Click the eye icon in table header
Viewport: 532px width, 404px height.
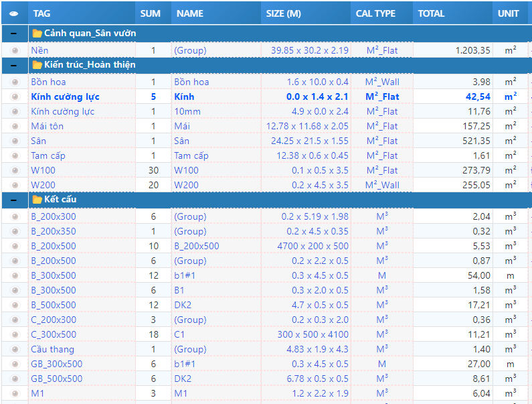tap(14, 13)
